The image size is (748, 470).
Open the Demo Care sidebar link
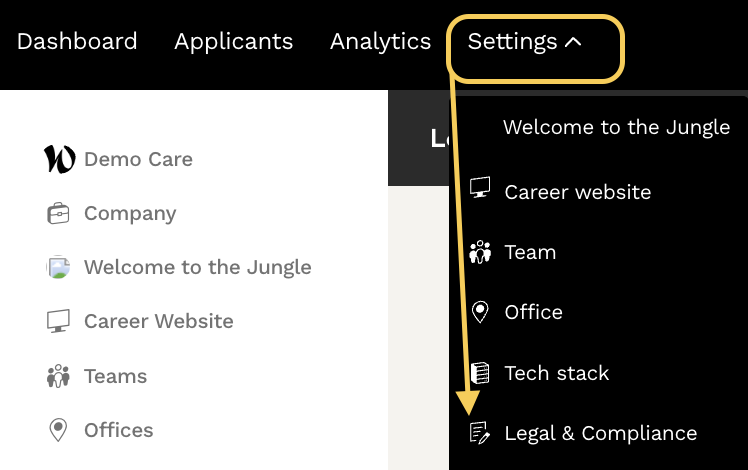tap(138, 159)
